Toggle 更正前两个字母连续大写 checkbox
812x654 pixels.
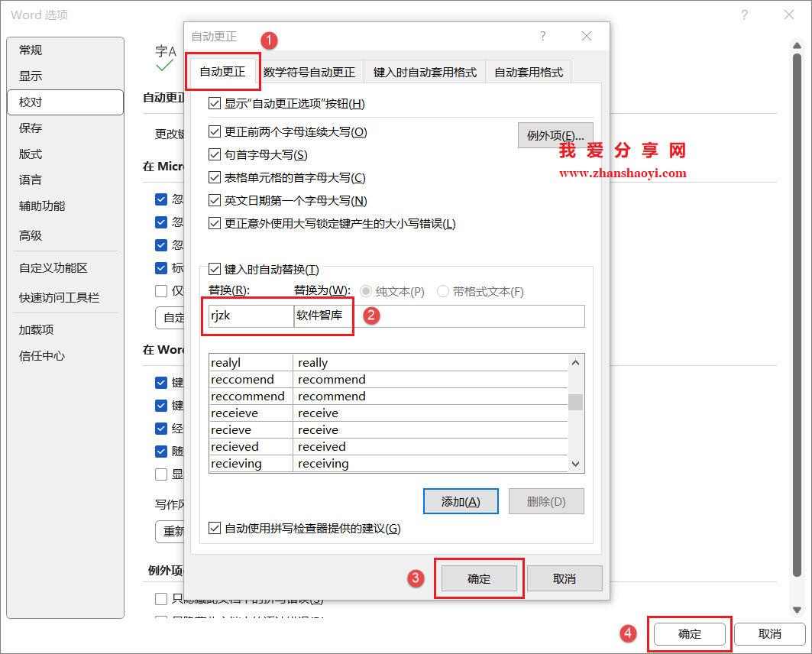[215, 131]
